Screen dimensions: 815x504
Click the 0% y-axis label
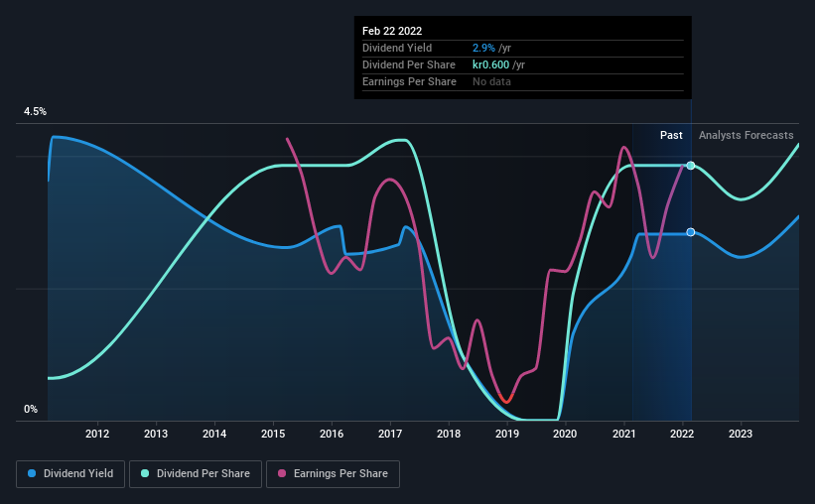31,410
